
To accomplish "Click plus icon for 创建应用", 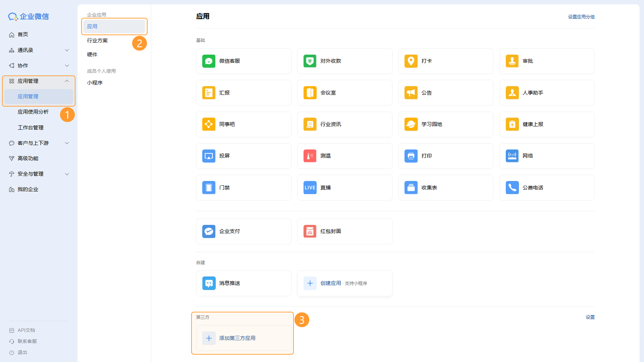I will point(310,283).
